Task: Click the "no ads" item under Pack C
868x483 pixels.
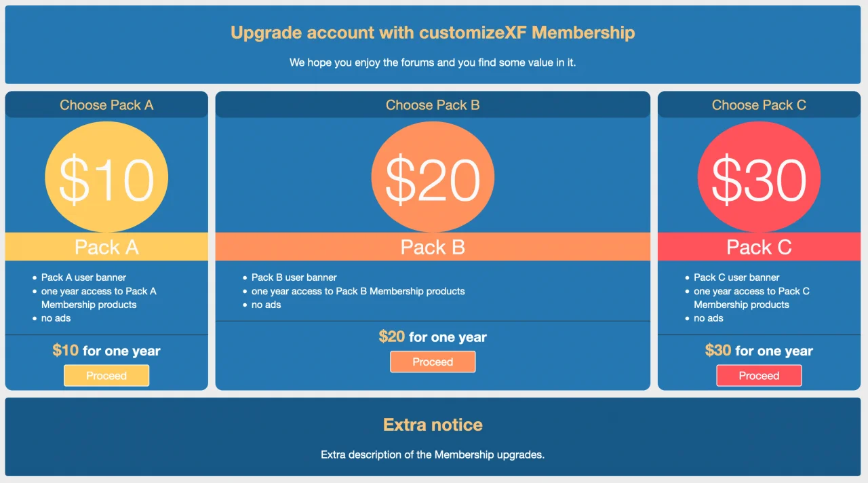Action: 708,318
